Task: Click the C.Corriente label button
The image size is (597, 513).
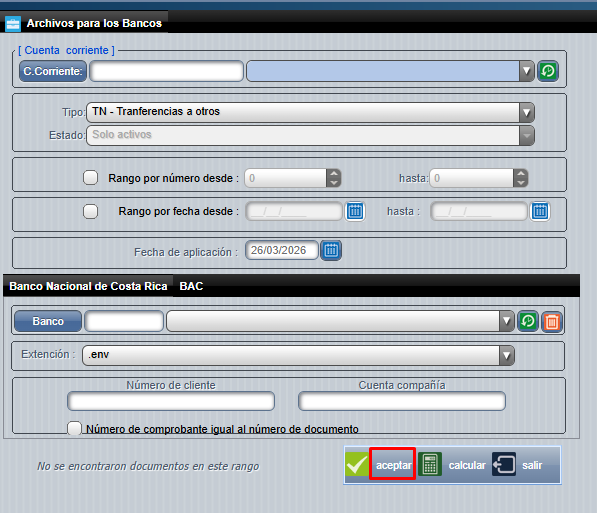Action: point(53,71)
